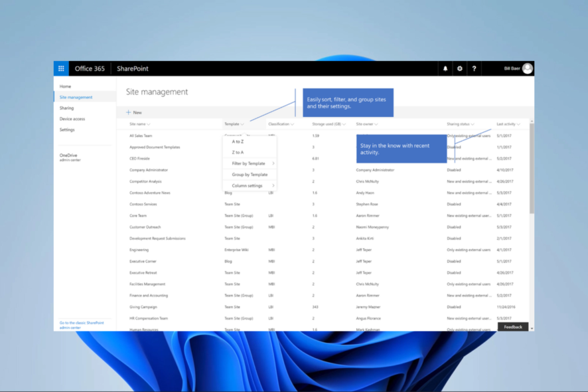Select the A to Z sort option

click(238, 142)
